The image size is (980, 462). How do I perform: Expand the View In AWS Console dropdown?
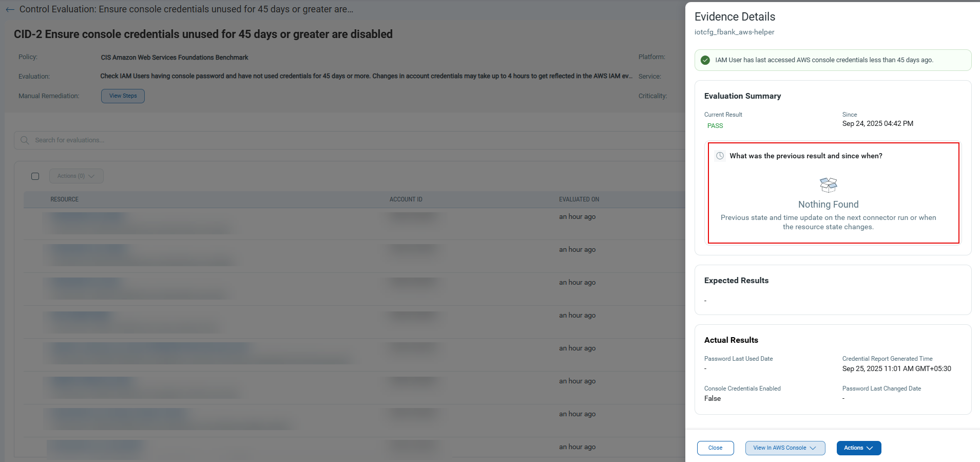click(784, 448)
